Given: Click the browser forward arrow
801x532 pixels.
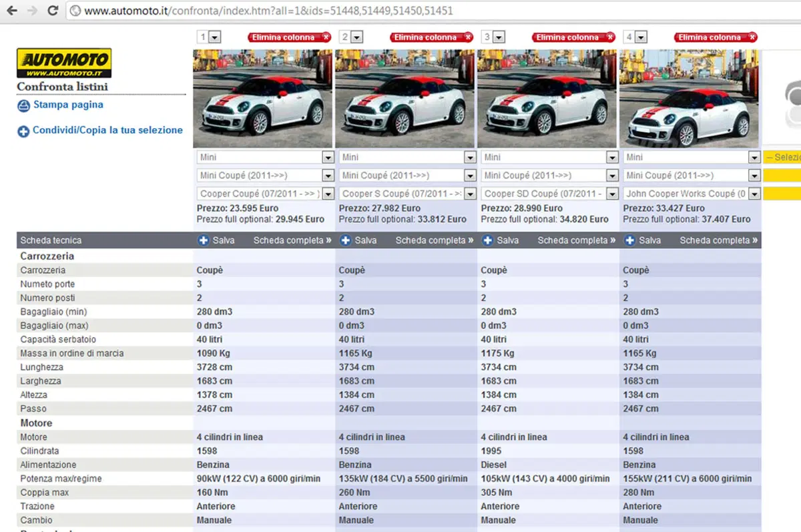Looking at the screenshot, I should click(31, 11).
